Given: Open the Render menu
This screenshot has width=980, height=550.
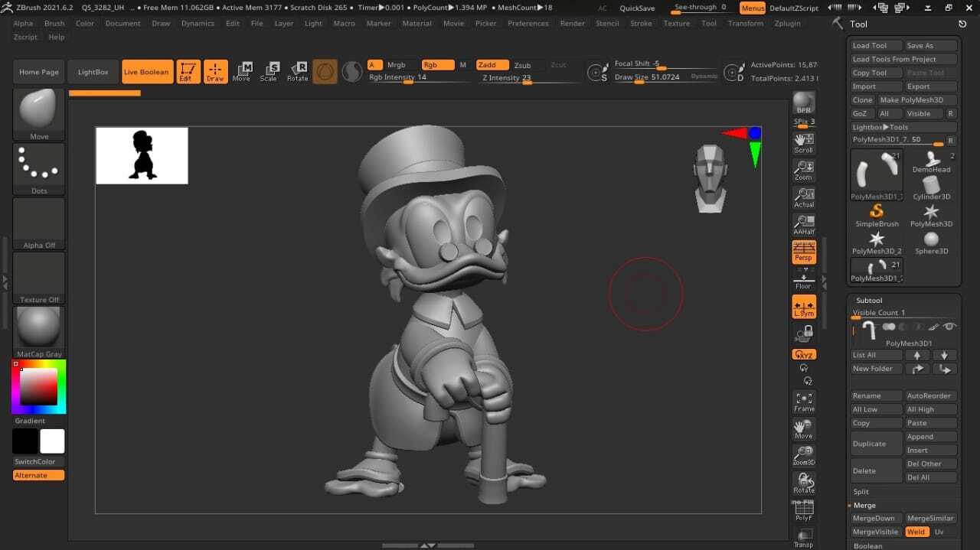Looking at the screenshot, I should [572, 24].
